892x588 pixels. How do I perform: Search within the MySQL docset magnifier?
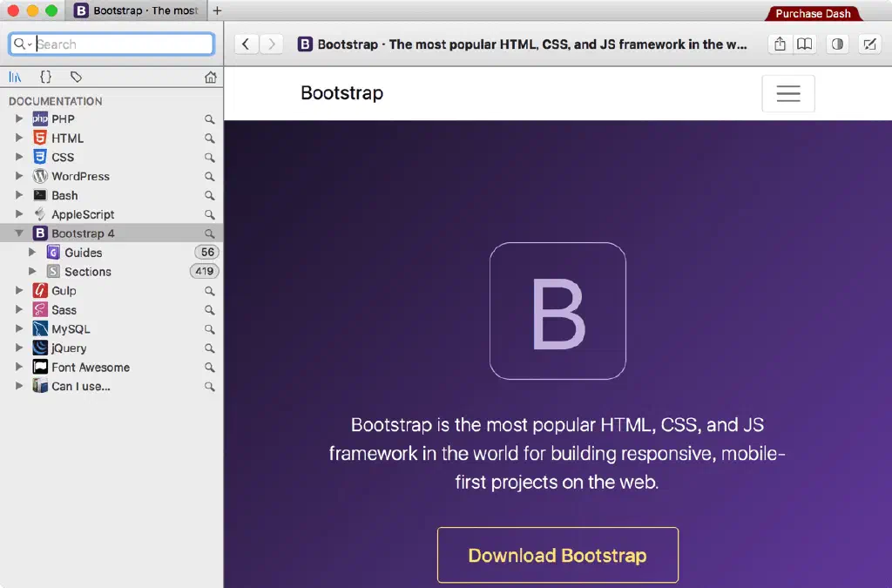pos(209,329)
